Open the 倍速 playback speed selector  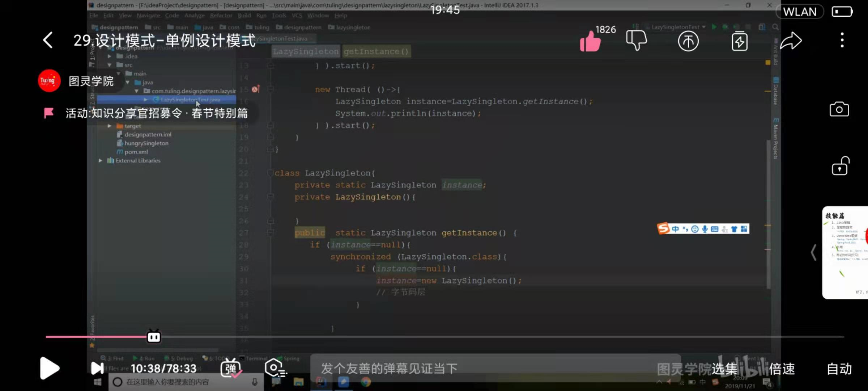coord(782,369)
